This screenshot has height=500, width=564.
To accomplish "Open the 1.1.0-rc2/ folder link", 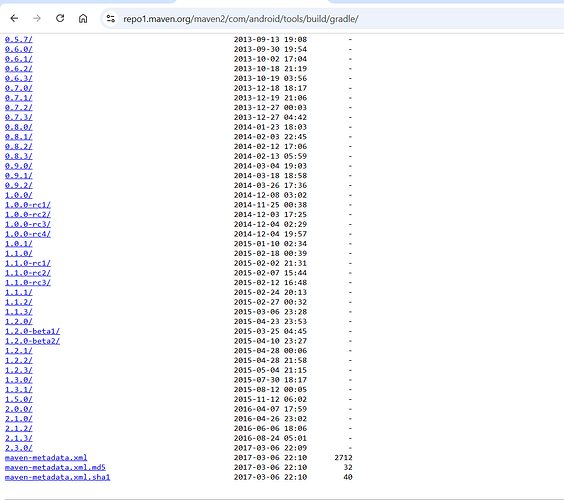I will (28, 273).
